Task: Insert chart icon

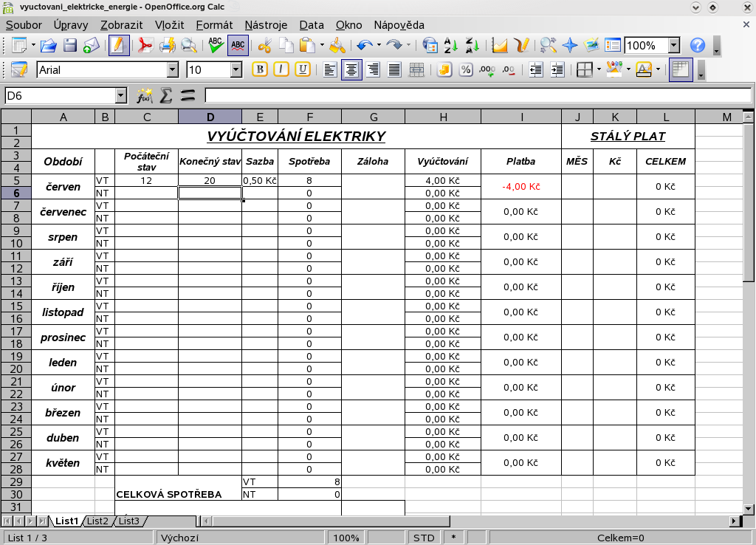Action: click(500, 45)
